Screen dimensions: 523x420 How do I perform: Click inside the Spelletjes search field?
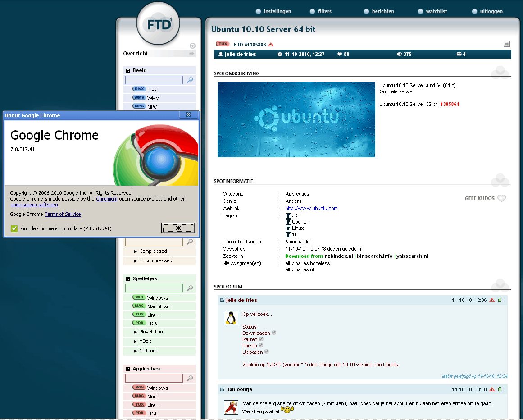pos(154,288)
